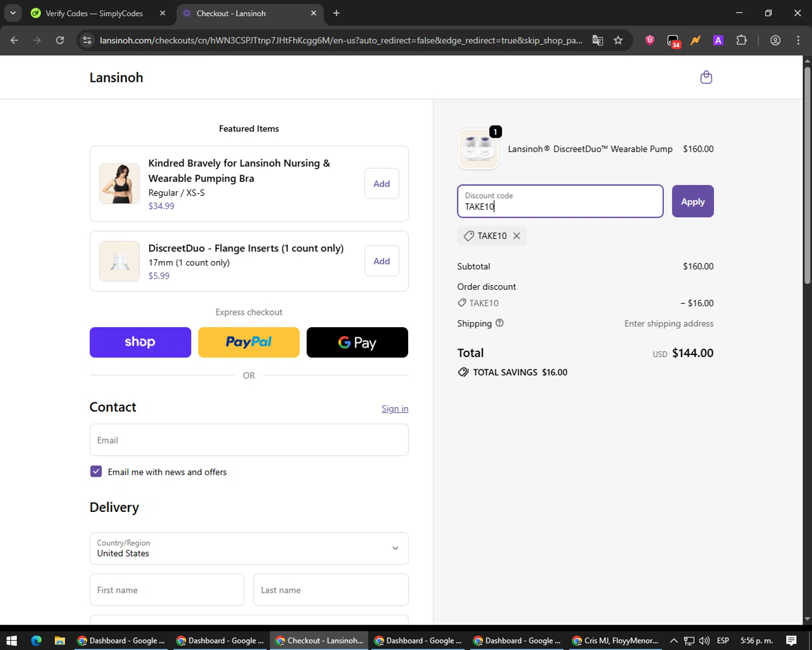Show hidden system tray icons
The height and width of the screenshot is (650, 812).
674,641
